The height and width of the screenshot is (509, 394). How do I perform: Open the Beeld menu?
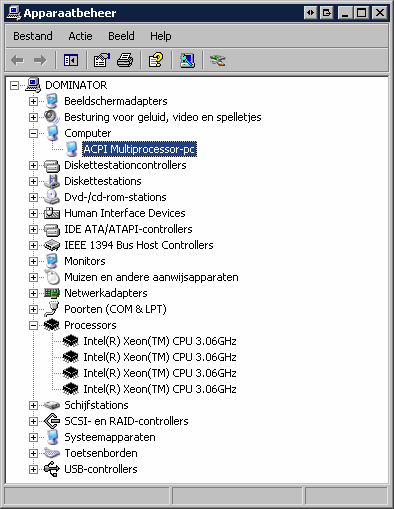coord(121,36)
